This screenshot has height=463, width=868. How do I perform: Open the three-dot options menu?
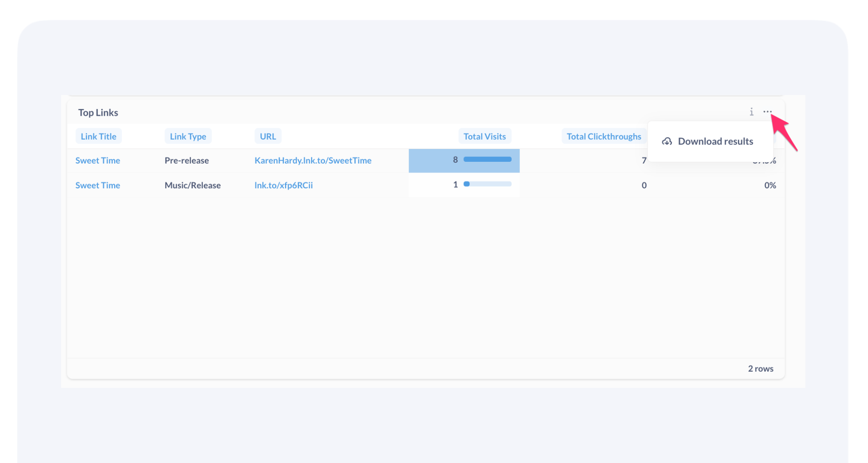767,112
